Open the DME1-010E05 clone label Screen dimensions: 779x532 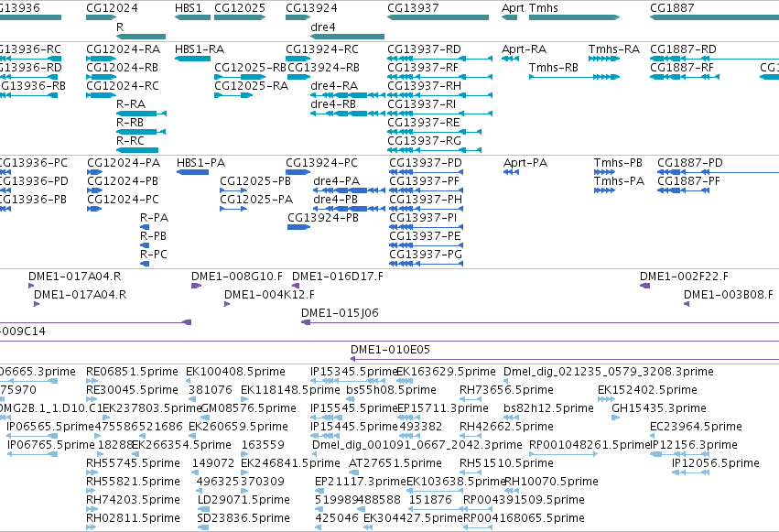pos(390,350)
